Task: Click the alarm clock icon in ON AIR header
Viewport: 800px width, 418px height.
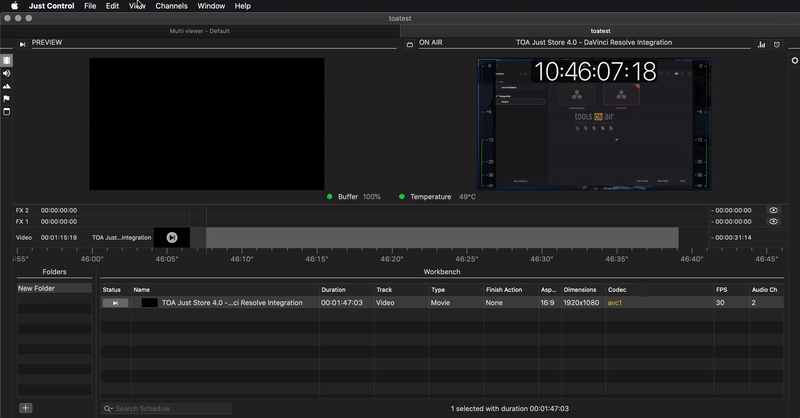Action: (x=777, y=45)
